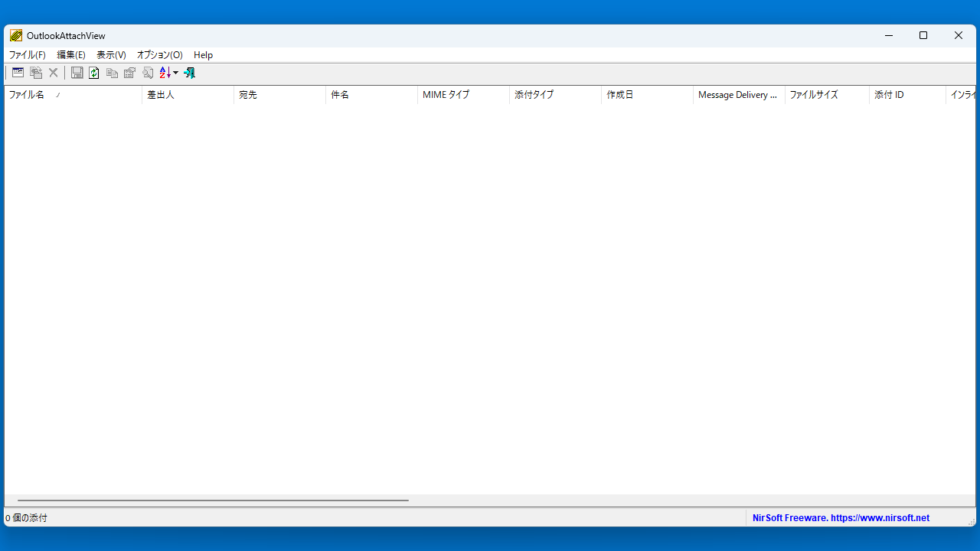Image resolution: width=980 pixels, height=551 pixels.
Task: Open the オプション(O) menu
Action: point(160,55)
